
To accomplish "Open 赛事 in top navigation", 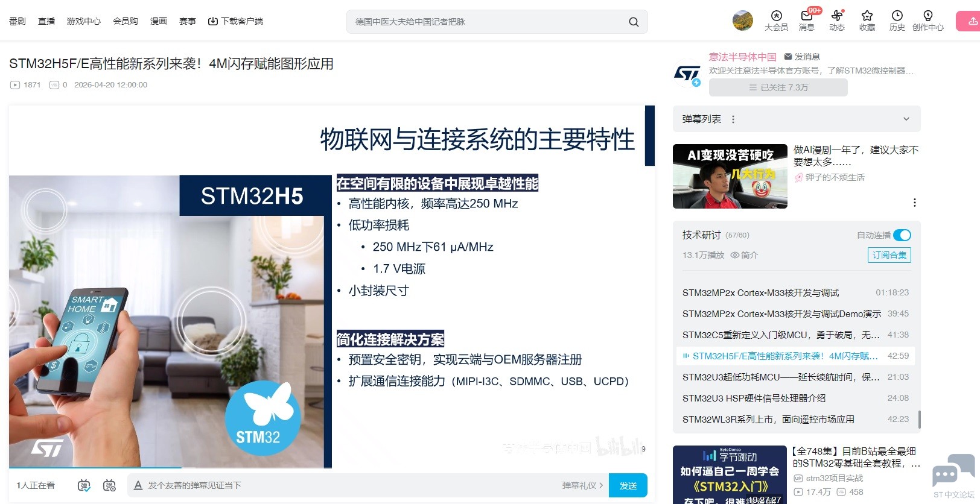I will tap(188, 21).
